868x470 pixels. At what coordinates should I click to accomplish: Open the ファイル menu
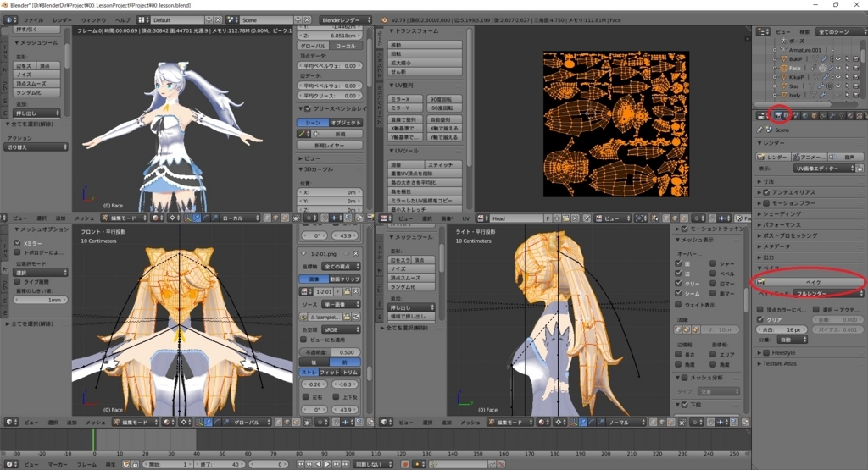pos(33,20)
